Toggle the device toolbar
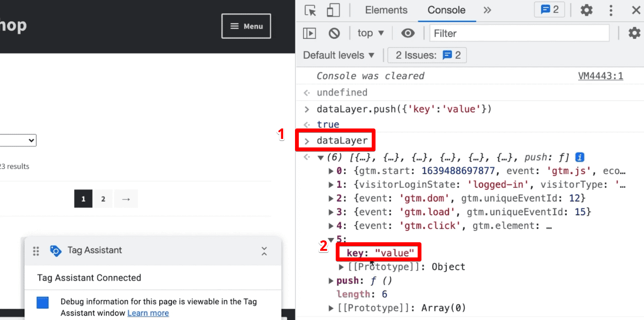 click(333, 10)
